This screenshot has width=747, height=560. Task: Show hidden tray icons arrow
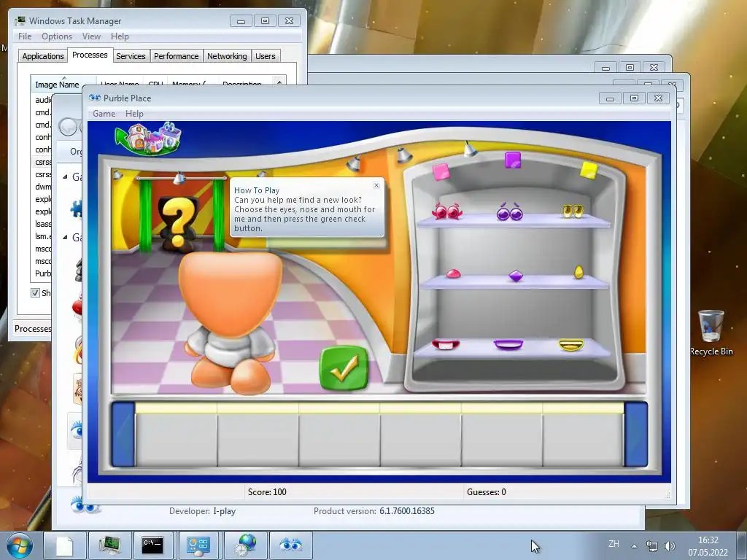point(634,546)
